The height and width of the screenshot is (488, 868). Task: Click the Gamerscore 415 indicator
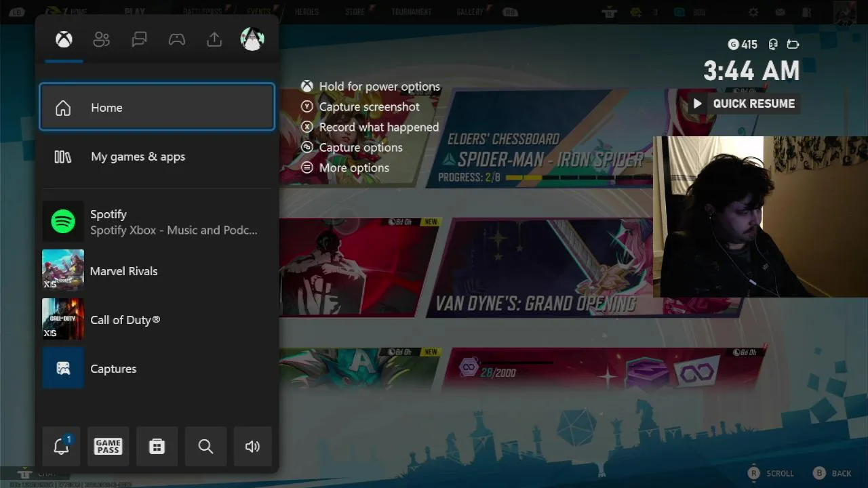tap(743, 45)
